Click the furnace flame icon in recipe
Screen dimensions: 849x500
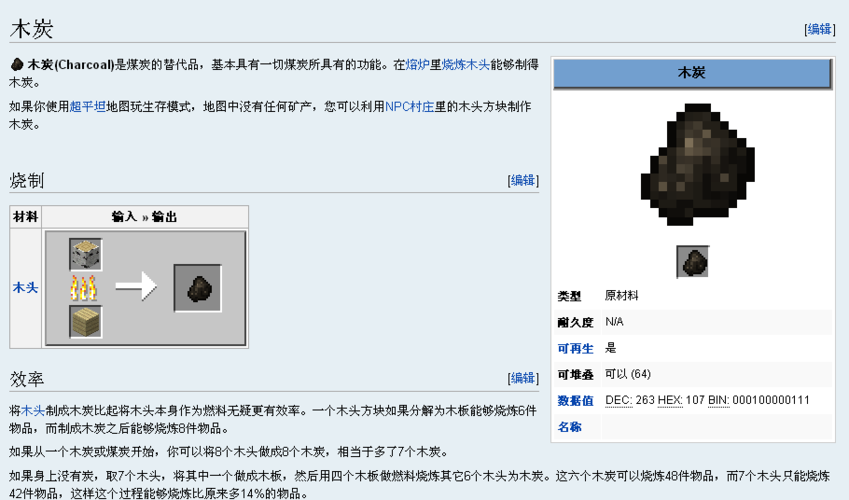coord(85,289)
